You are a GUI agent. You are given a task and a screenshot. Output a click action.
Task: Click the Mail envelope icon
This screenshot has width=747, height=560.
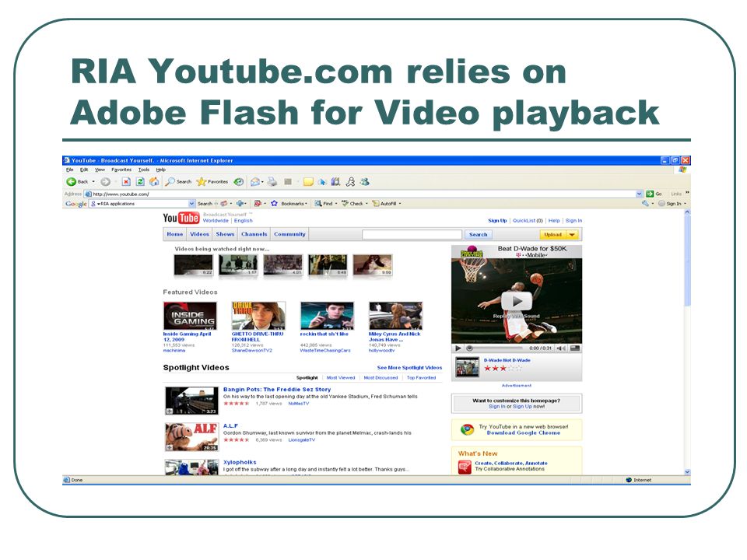coord(255,181)
